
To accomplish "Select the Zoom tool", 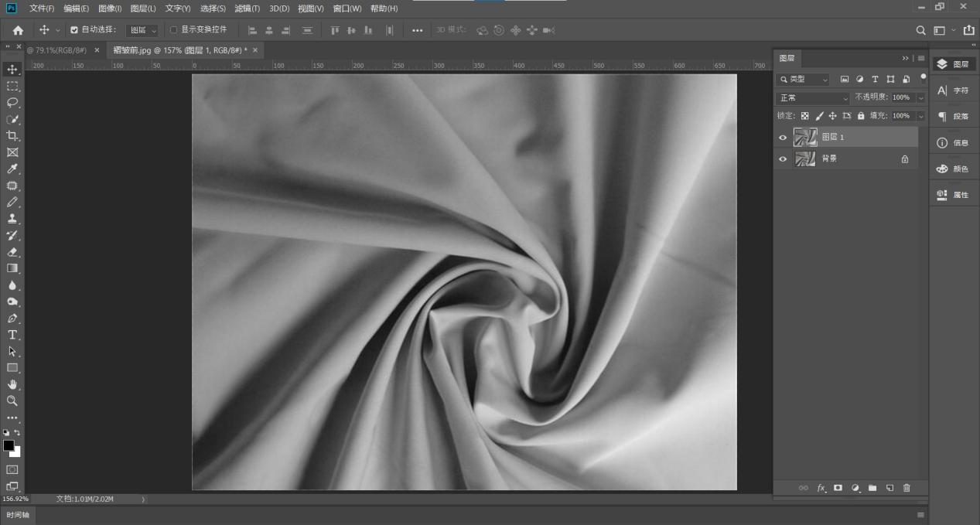I will [x=12, y=401].
